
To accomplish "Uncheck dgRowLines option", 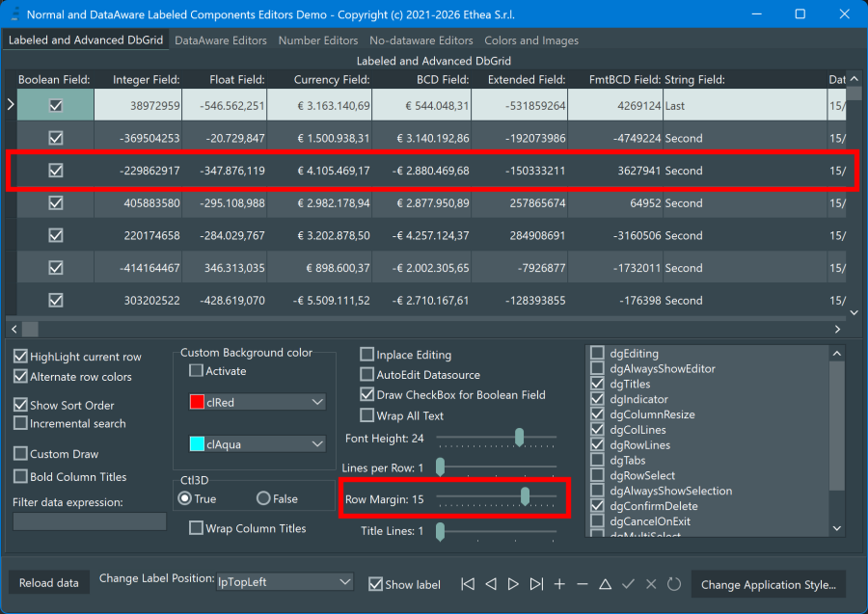I will [x=597, y=444].
